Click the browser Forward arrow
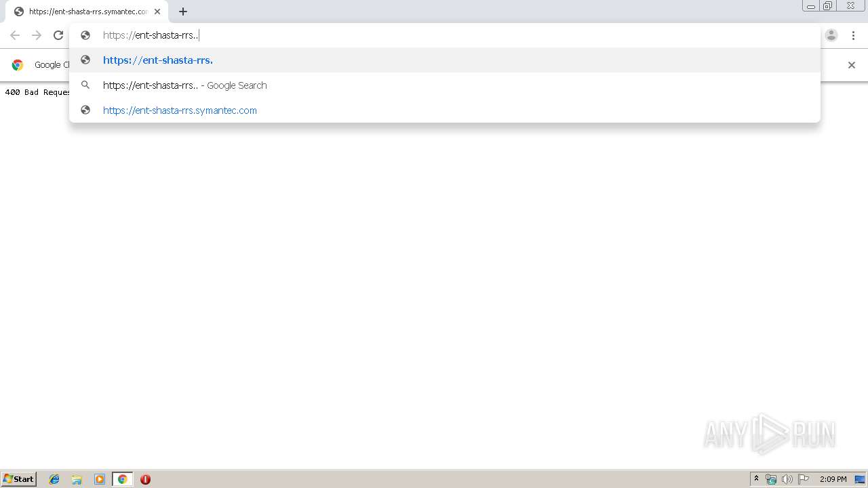Image resolution: width=868 pixels, height=488 pixels. click(x=37, y=35)
